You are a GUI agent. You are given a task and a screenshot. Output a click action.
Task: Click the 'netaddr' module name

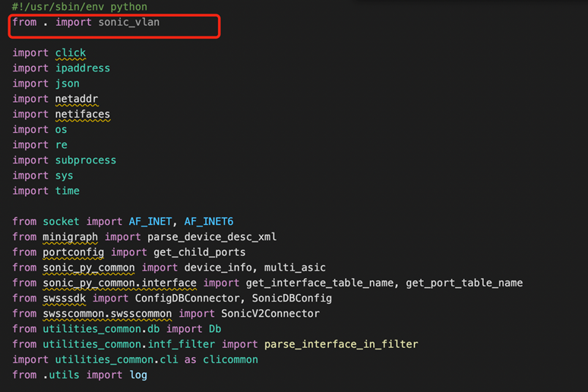(x=77, y=99)
